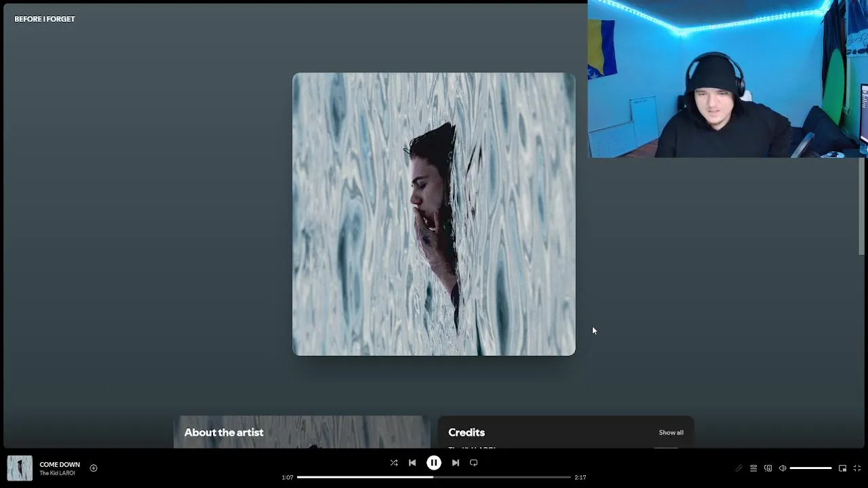Click the elapsed time 1:07
This screenshot has height=488, width=868.
[x=288, y=477]
